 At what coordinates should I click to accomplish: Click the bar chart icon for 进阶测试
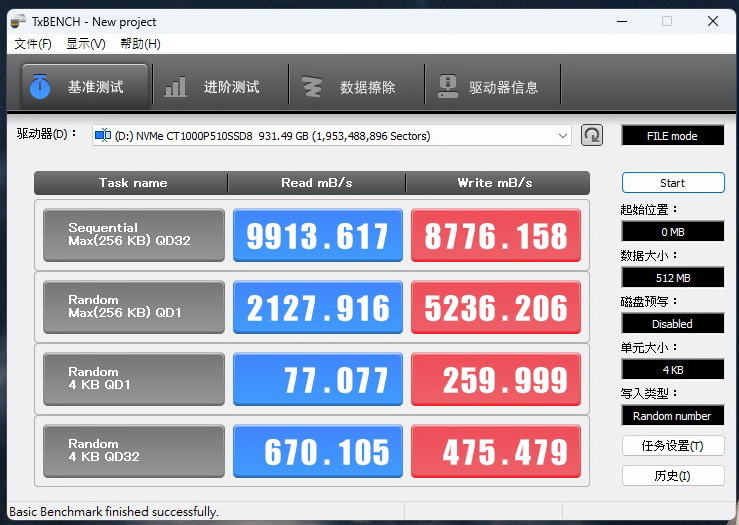(x=175, y=87)
